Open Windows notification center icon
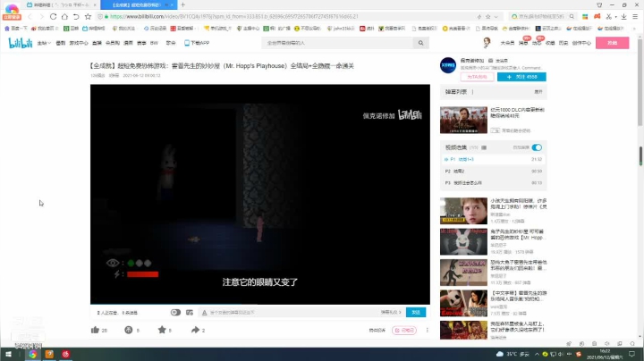This screenshot has width=644, height=361. pyautogui.click(x=632, y=354)
